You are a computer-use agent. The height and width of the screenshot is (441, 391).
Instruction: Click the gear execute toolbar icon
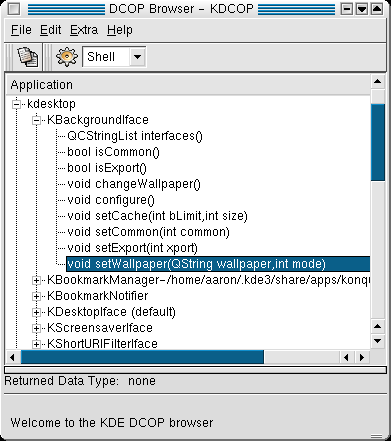[66, 57]
